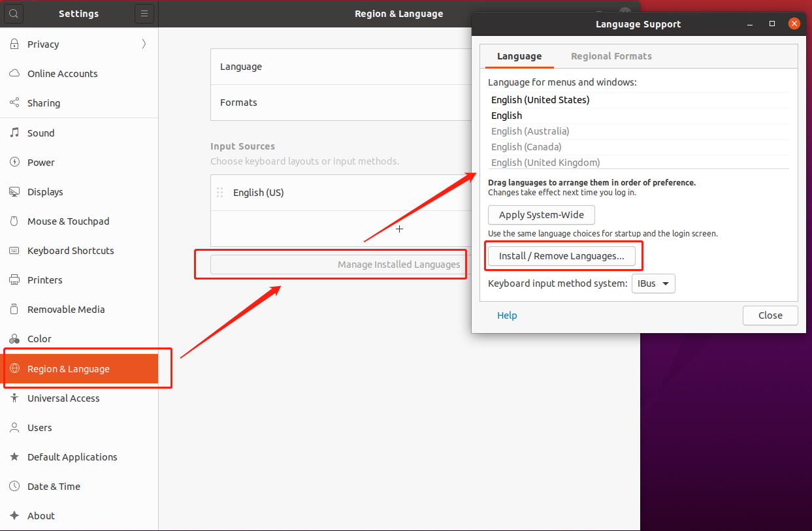The width and height of the screenshot is (812, 531).
Task: Click Apply System-Wide
Action: pos(541,215)
